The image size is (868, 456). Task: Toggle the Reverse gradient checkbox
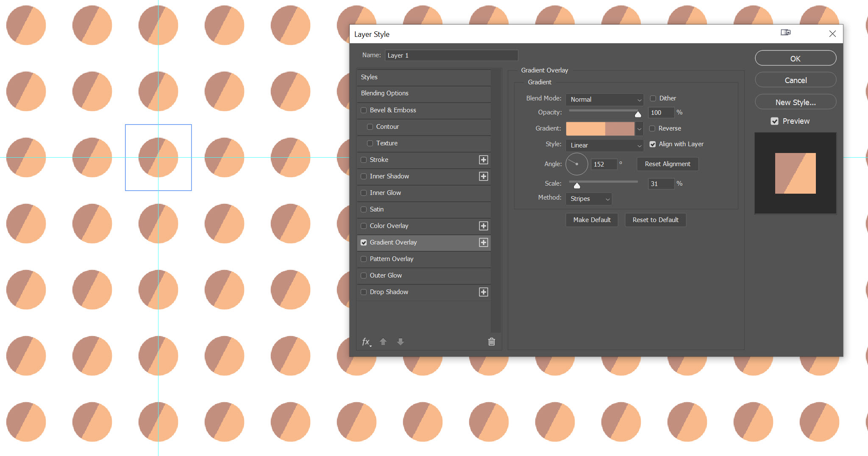(x=652, y=128)
